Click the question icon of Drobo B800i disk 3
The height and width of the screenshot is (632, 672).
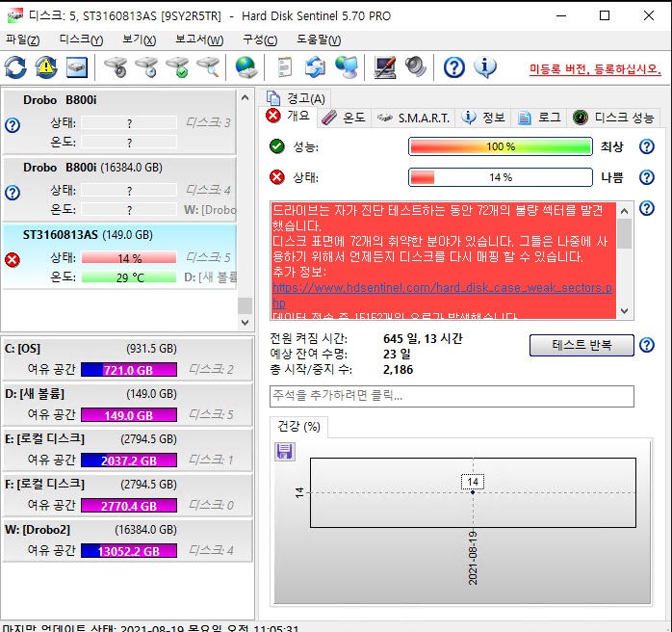point(13,125)
